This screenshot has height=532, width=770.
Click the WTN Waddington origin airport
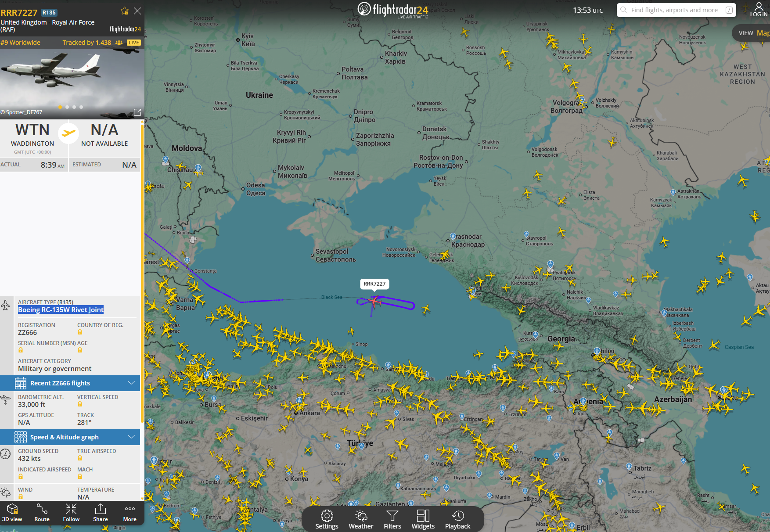32,135
